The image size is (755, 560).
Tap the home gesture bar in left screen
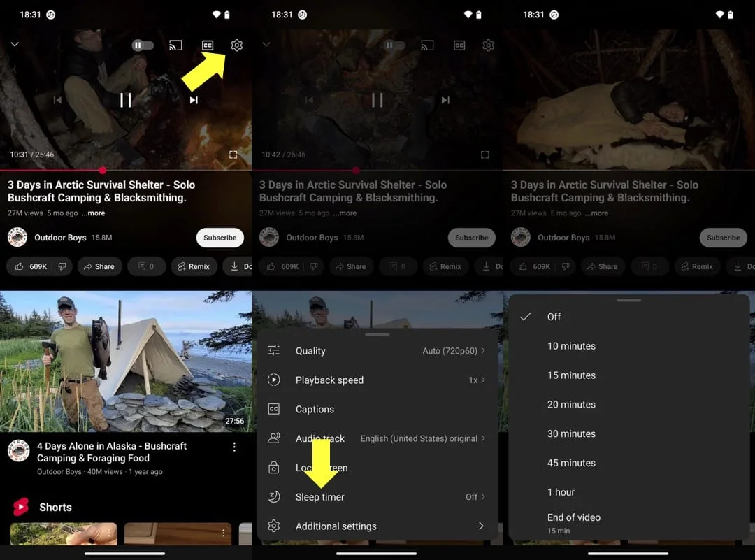pyautogui.click(x=125, y=553)
